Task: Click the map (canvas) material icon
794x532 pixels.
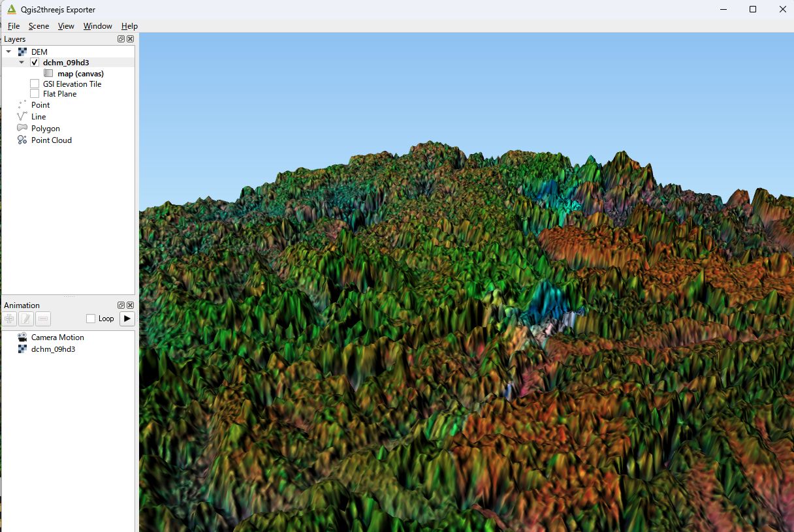Action: 48,74
